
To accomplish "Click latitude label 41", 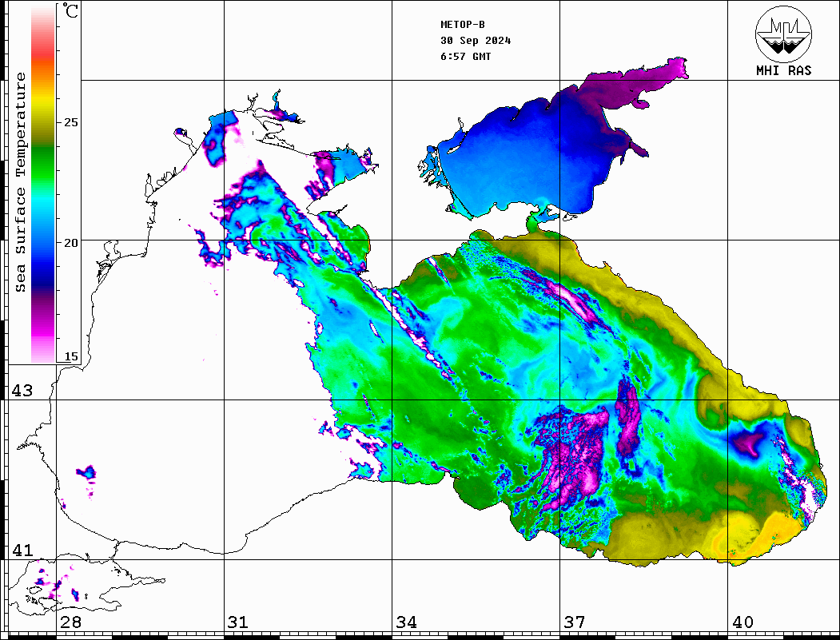I will pyautogui.click(x=22, y=551).
